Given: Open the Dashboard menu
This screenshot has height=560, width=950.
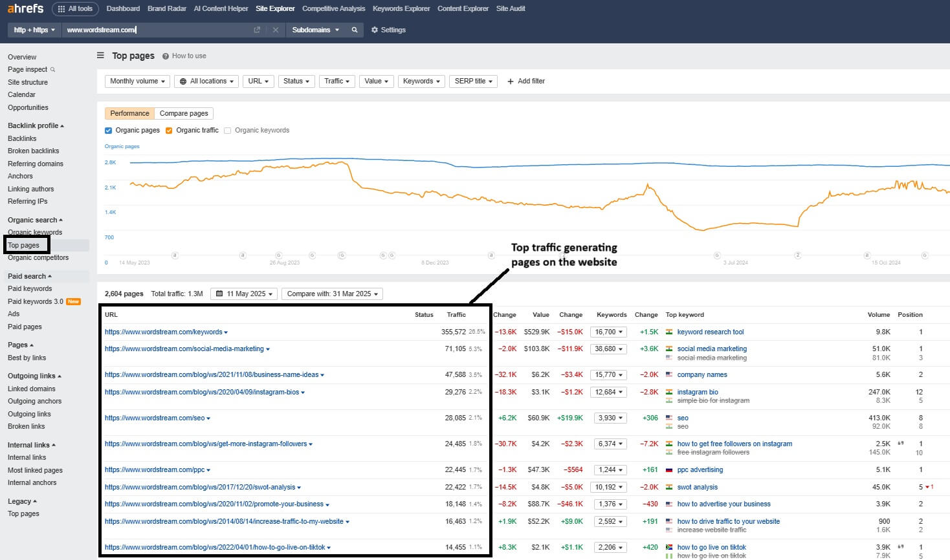Looking at the screenshot, I should click(123, 8).
